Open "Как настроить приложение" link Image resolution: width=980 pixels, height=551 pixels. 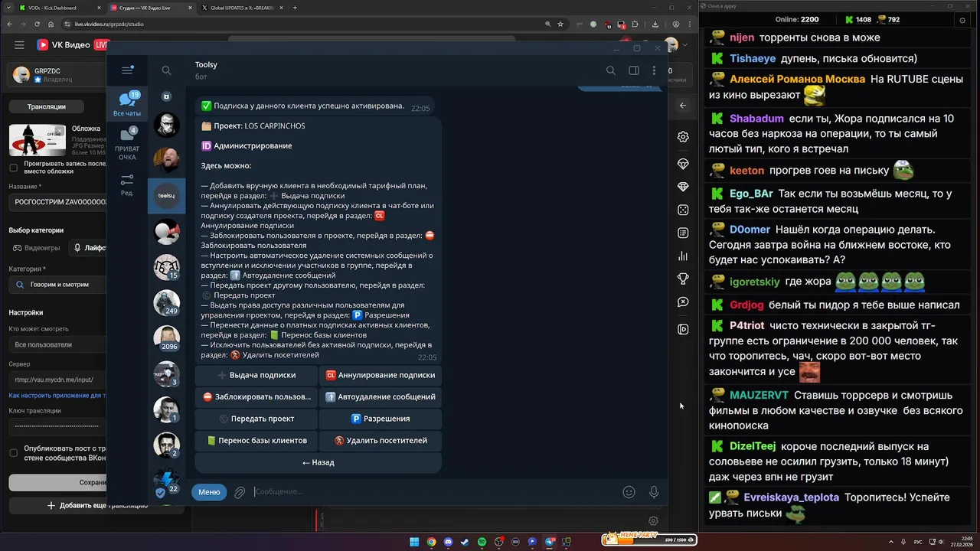click(57, 396)
